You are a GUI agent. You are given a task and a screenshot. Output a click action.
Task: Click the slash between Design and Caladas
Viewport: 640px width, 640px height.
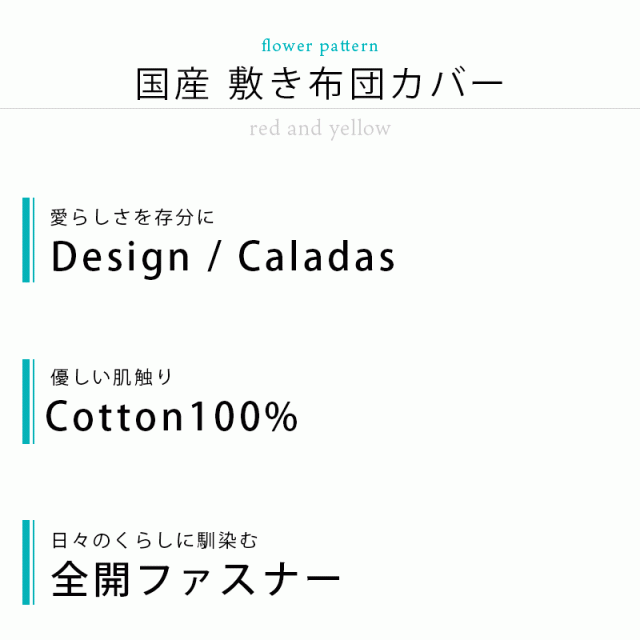point(213,258)
